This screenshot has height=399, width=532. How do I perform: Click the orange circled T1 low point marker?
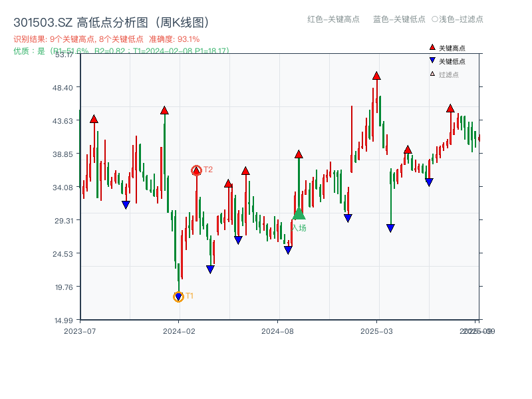pyautogui.click(x=178, y=297)
